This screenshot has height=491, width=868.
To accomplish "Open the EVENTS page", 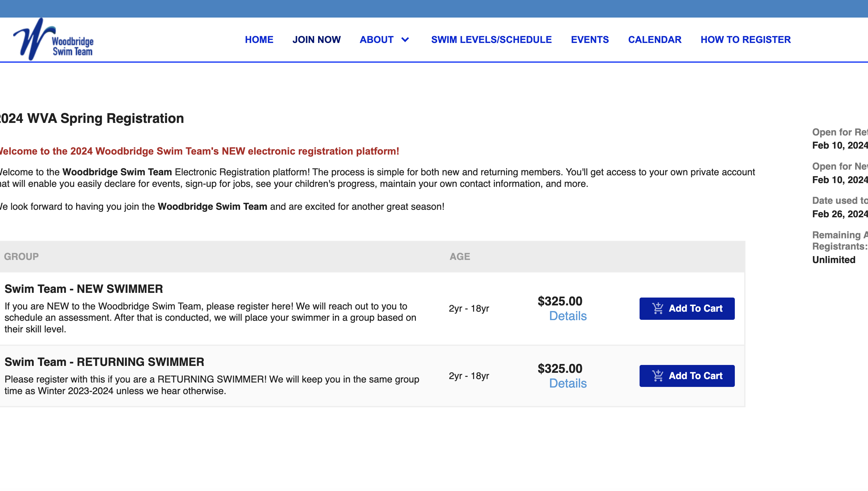I will click(590, 40).
